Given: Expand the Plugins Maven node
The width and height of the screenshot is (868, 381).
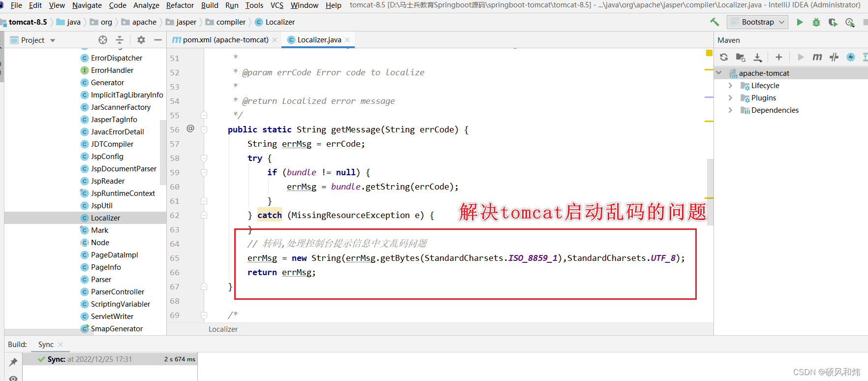Looking at the screenshot, I should (x=731, y=98).
